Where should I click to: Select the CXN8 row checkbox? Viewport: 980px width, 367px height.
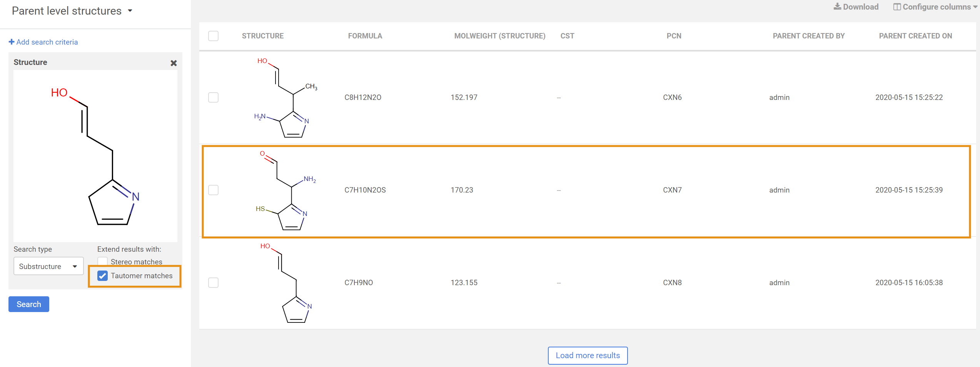(x=213, y=283)
